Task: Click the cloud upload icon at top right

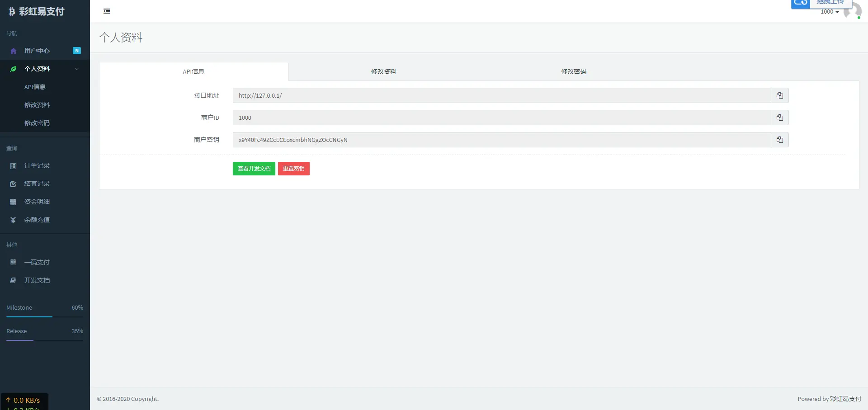Action: pos(800,4)
